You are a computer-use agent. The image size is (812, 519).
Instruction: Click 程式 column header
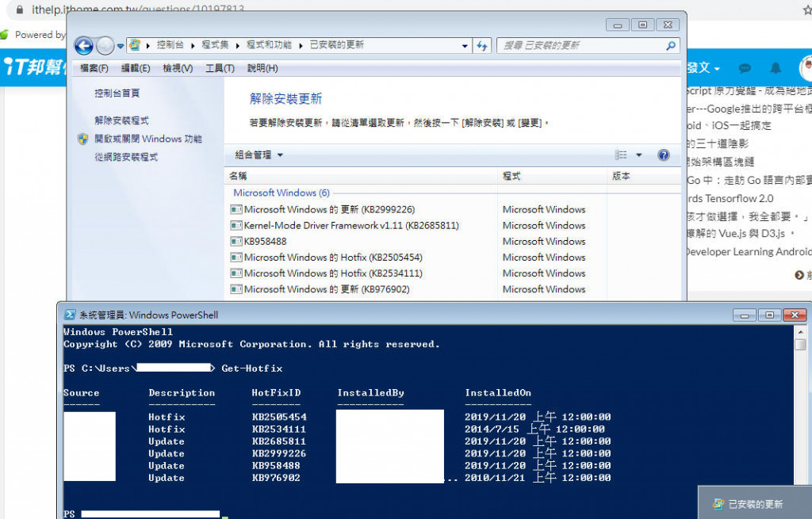(552, 176)
